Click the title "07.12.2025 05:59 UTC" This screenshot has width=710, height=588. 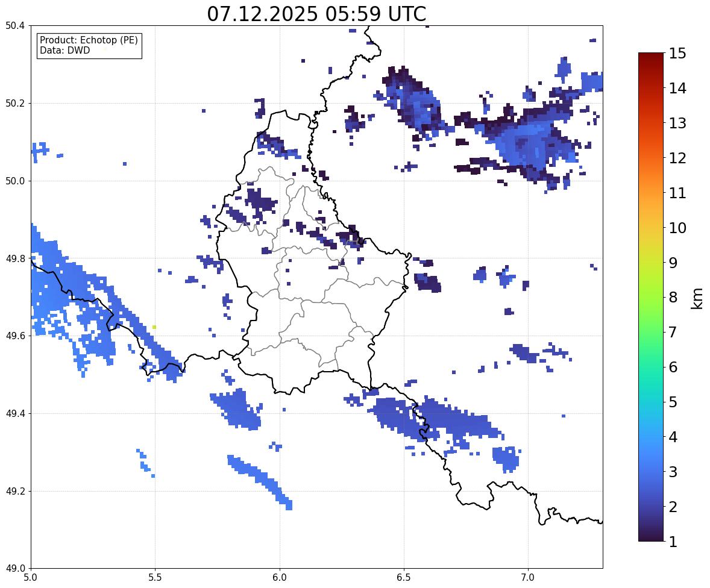point(316,14)
